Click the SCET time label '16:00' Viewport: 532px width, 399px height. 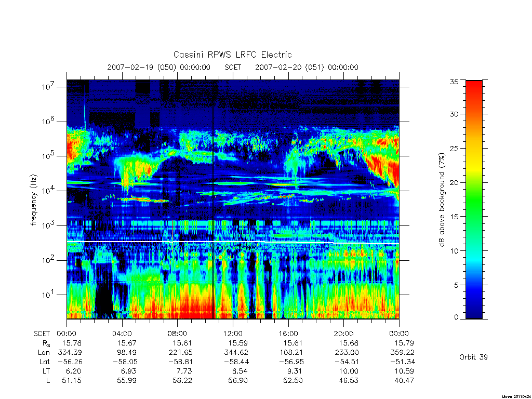tap(288, 334)
